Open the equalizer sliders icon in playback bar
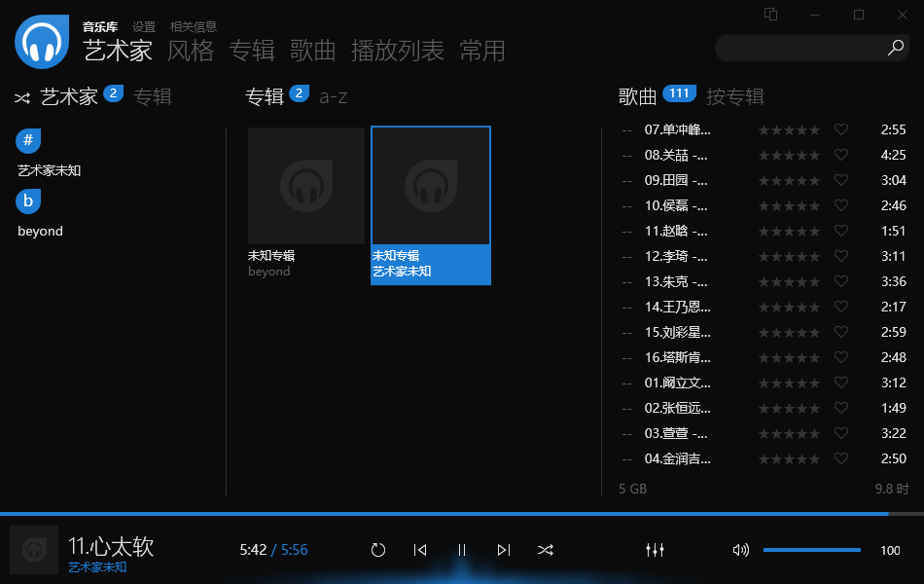 (x=655, y=550)
